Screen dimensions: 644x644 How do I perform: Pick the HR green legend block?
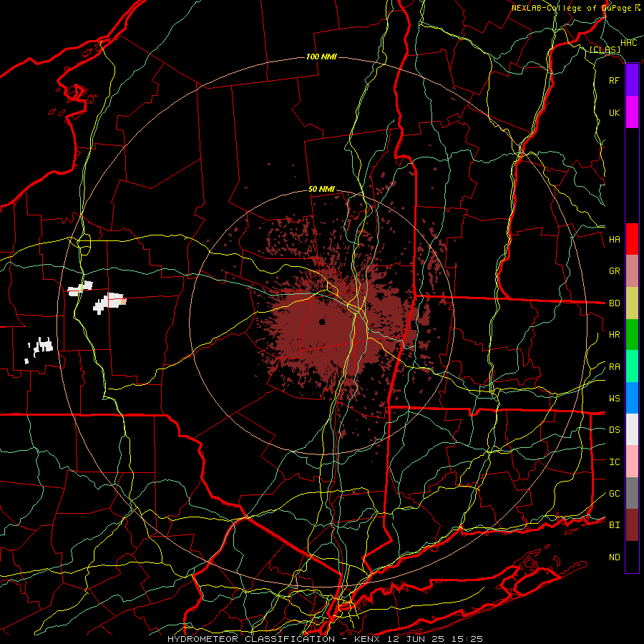click(x=632, y=335)
